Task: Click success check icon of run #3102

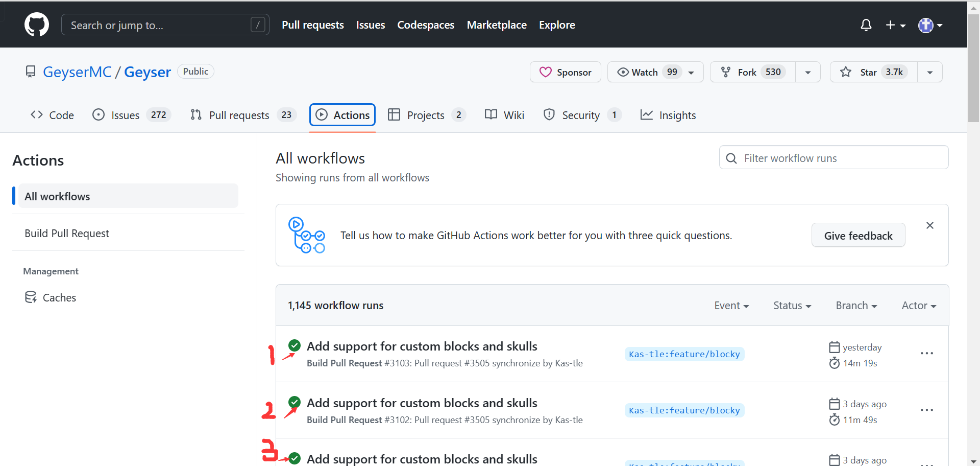Action: tap(295, 402)
